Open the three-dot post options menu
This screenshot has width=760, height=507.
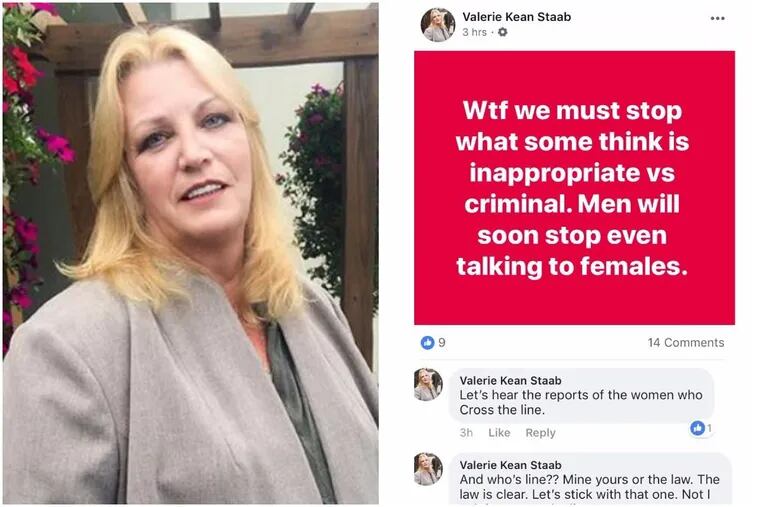[717, 18]
